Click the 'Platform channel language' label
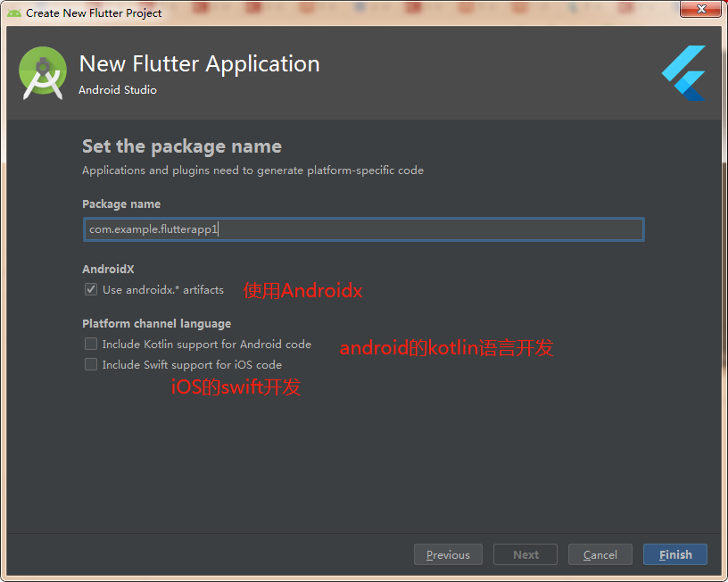This screenshot has width=728, height=582. coord(156,323)
